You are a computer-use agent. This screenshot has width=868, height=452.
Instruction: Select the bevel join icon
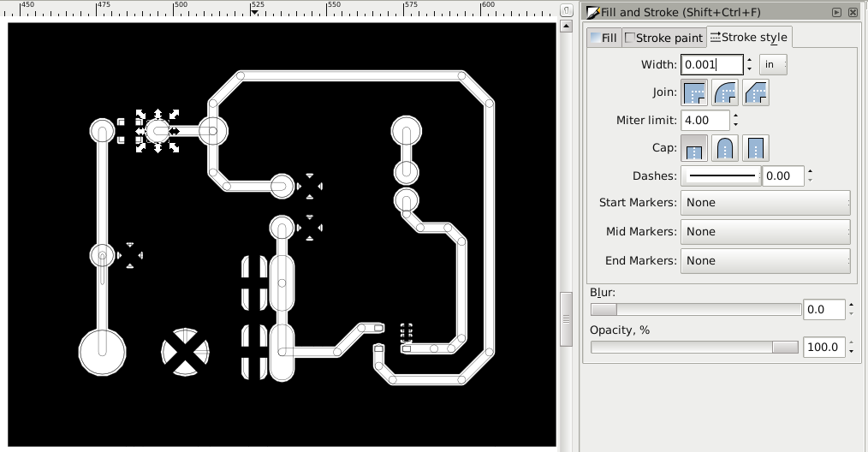coord(756,92)
